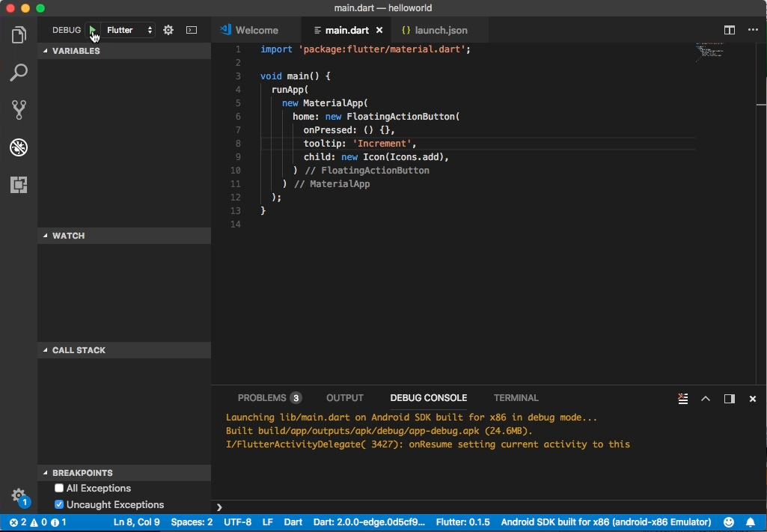
Task: Open the Explorer view in activity bar
Action: pyautogui.click(x=19, y=34)
